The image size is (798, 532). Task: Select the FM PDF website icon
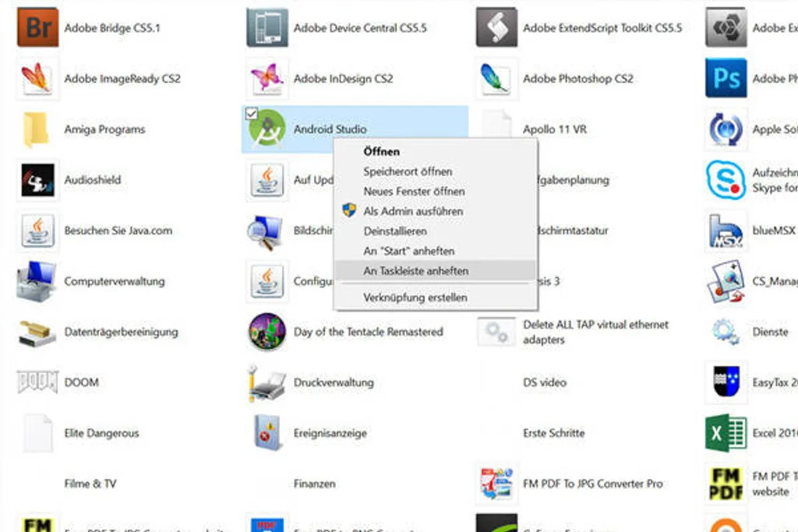pos(726,484)
